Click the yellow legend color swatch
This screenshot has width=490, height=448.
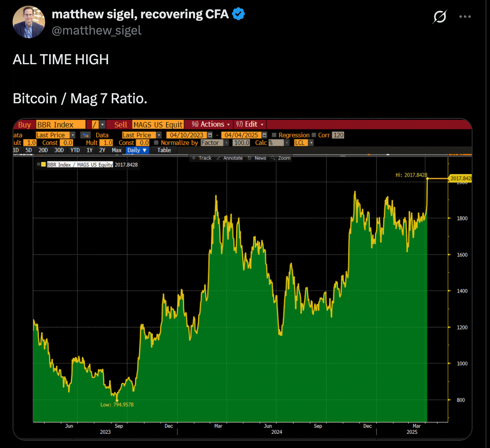pos(43,165)
